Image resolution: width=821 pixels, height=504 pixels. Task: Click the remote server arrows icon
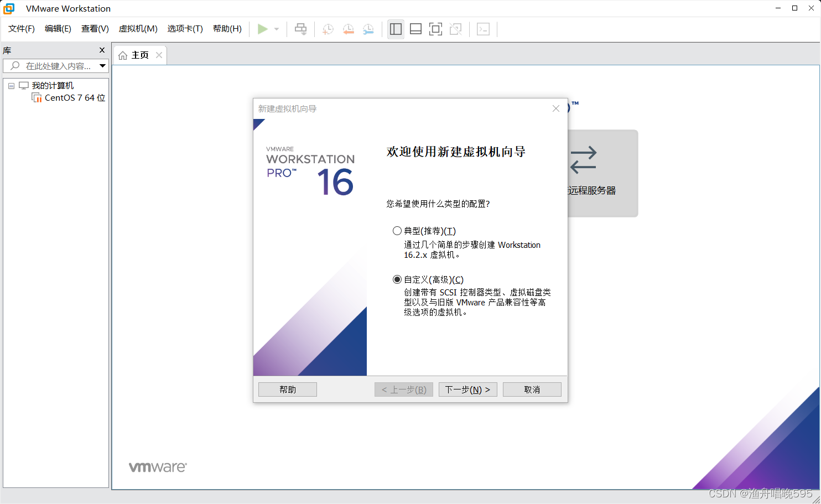(x=583, y=160)
